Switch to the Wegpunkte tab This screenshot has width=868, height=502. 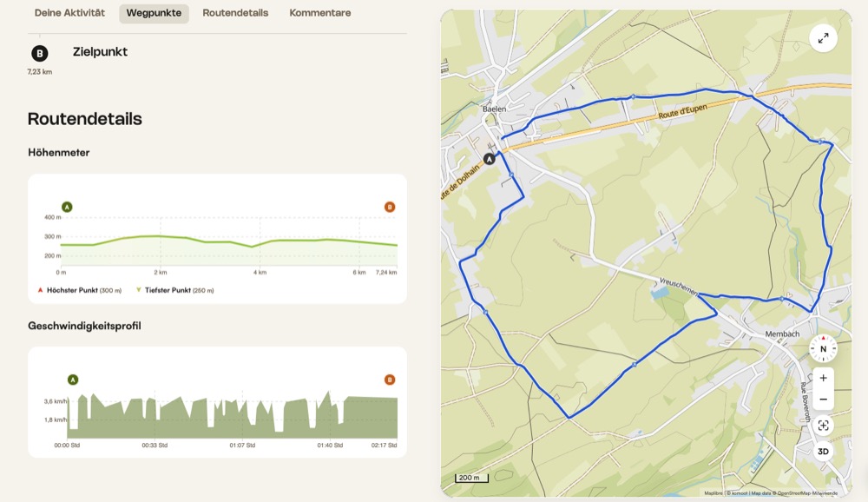[154, 13]
